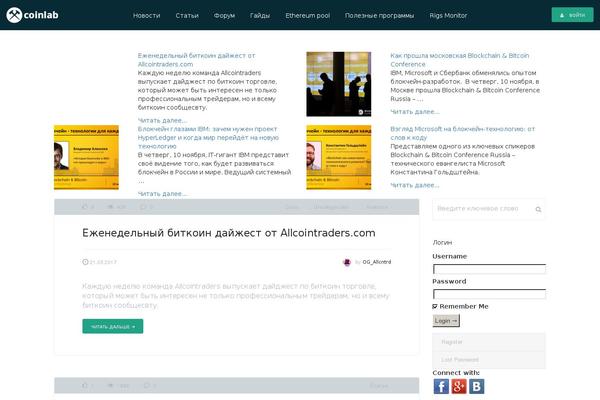Open Полезные программы in the navbar
600x400 pixels.
(x=379, y=16)
